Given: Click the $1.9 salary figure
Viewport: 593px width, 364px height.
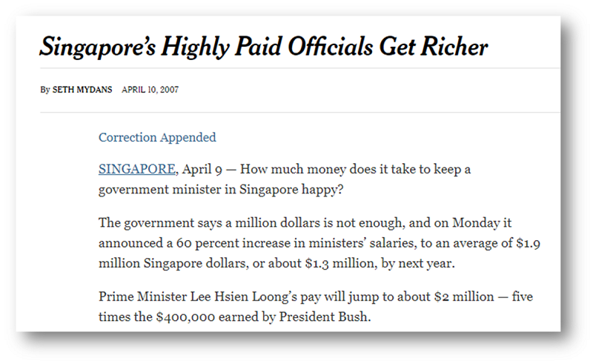Looking at the screenshot, I should [528, 243].
